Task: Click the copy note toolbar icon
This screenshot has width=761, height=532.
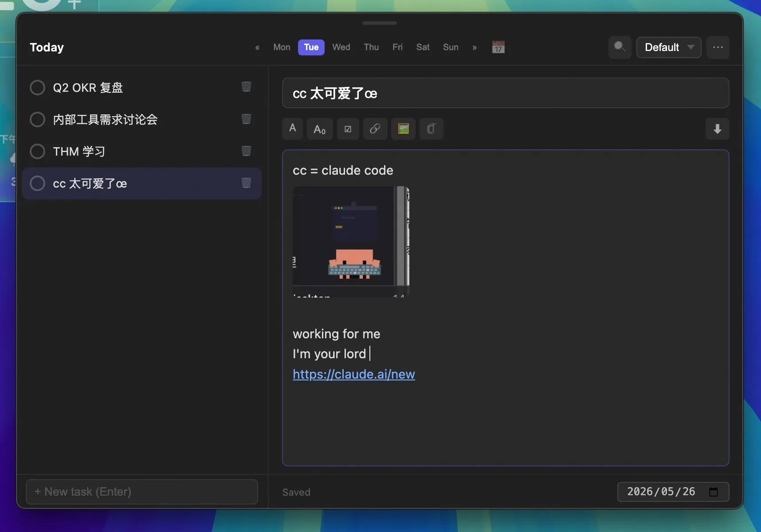Action: coord(431,129)
